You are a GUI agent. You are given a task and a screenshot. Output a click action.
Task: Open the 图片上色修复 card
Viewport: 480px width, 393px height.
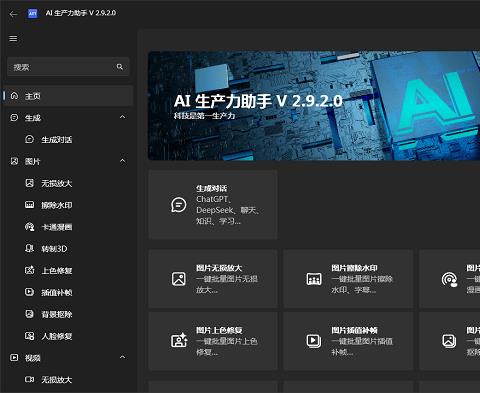pos(213,341)
